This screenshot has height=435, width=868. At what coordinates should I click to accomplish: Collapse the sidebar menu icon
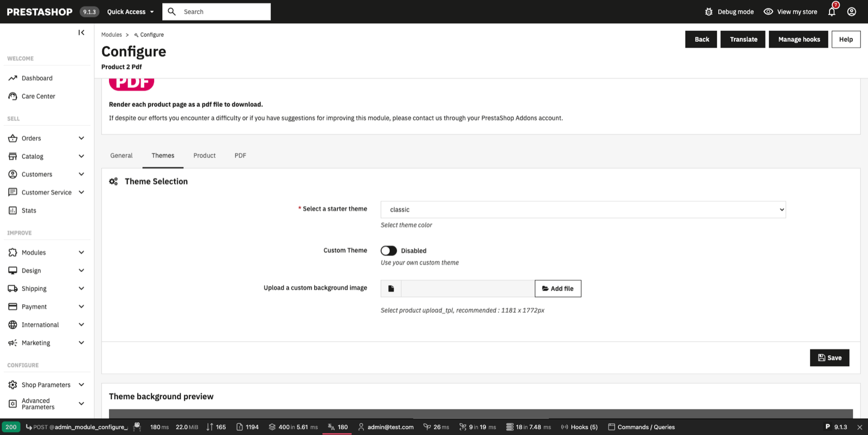81,33
